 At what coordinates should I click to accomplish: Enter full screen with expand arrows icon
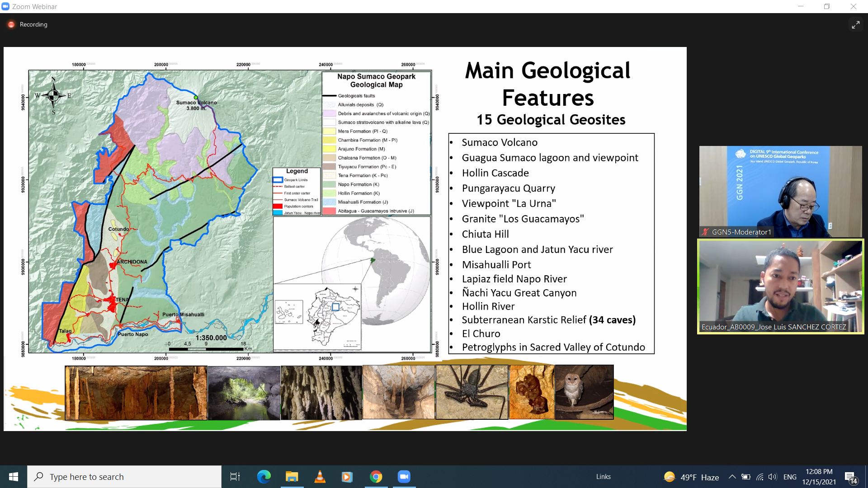(855, 25)
